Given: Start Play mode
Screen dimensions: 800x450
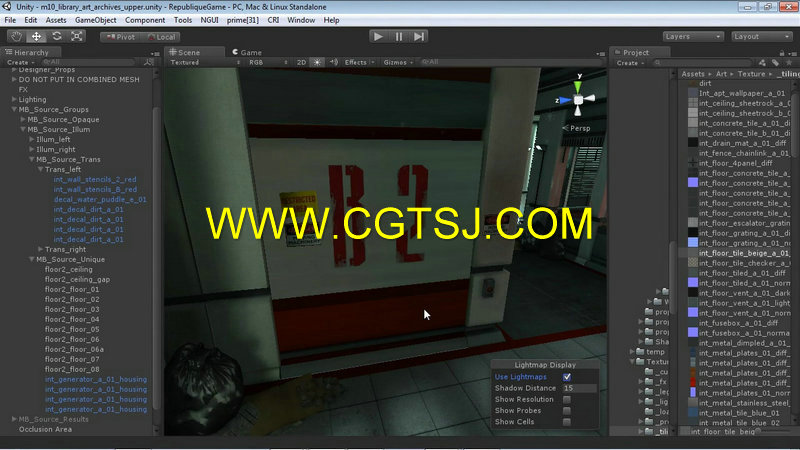Looking at the screenshot, I should pyautogui.click(x=378, y=36).
